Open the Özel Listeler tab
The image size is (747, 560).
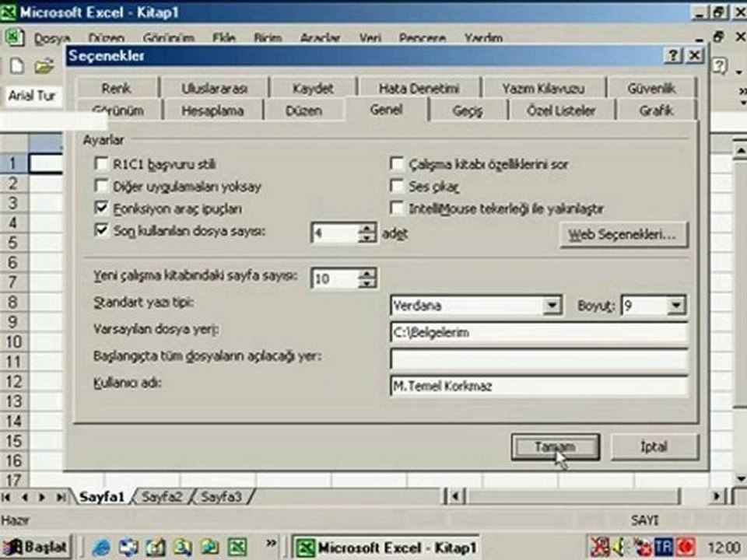point(561,110)
